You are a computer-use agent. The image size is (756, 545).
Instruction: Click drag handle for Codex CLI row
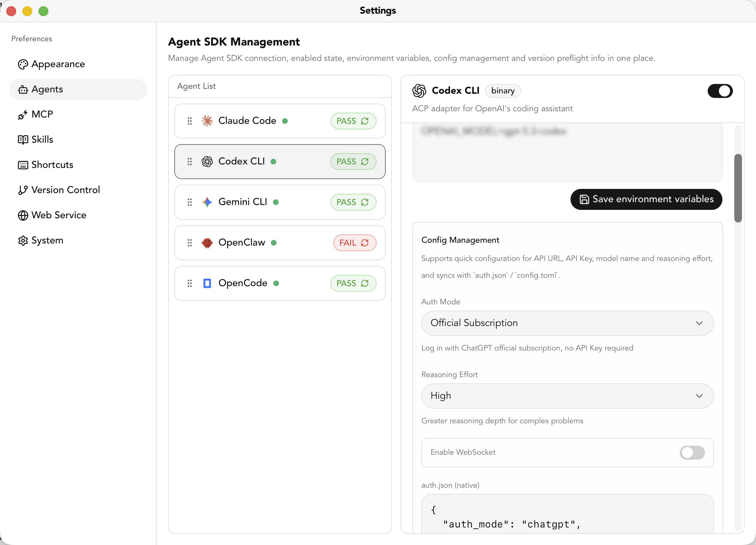tap(190, 162)
